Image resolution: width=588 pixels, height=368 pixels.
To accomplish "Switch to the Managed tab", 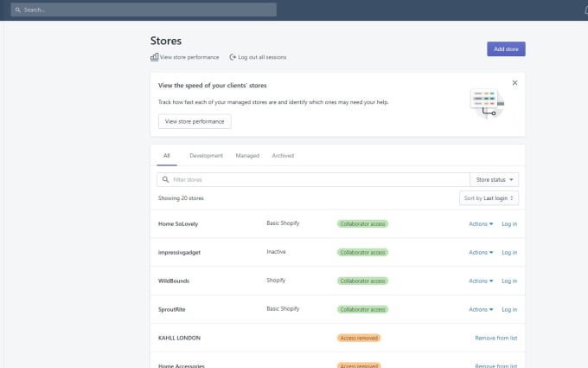I will pyautogui.click(x=247, y=156).
